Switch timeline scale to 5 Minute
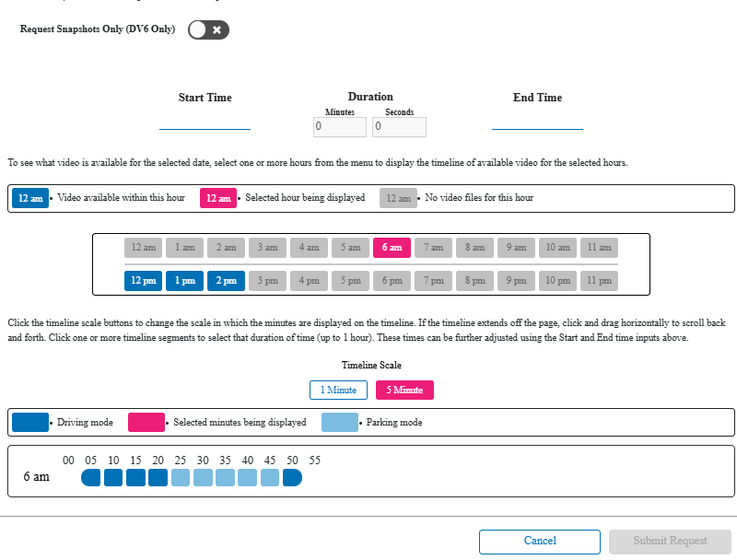Image resolution: width=737 pixels, height=560 pixels. (x=404, y=391)
